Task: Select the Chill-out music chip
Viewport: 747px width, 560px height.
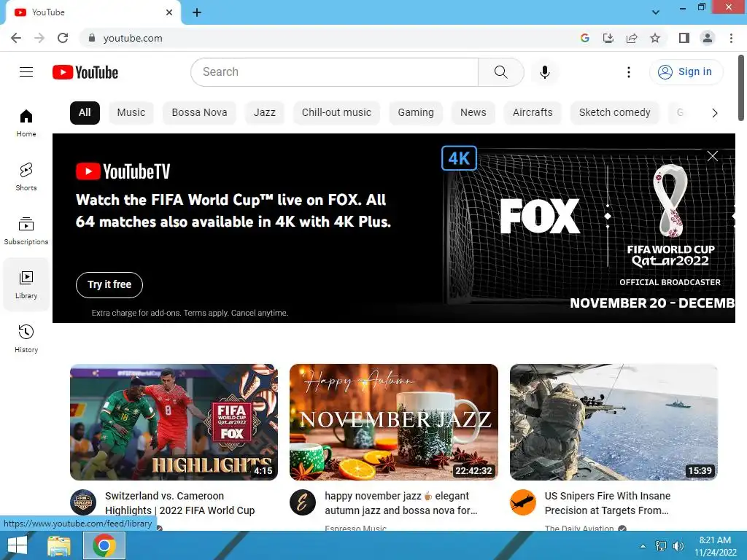Action: [x=336, y=113]
